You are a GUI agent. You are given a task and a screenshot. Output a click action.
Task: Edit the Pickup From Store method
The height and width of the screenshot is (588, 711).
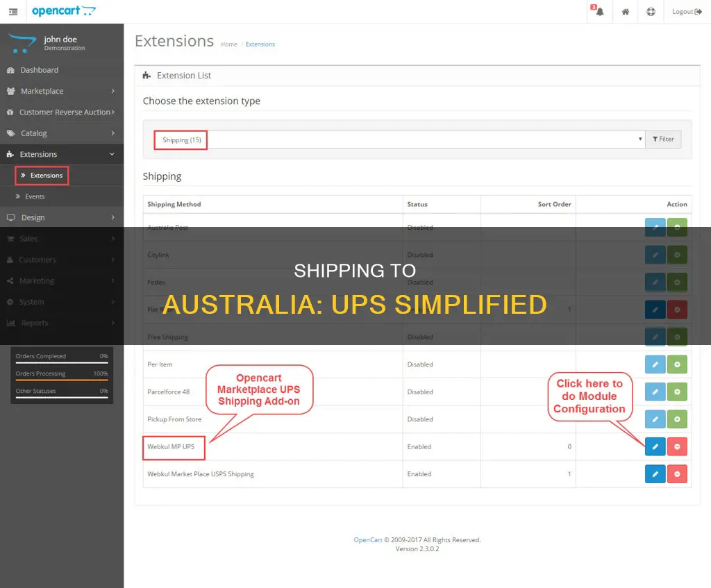tap(655, 419)
